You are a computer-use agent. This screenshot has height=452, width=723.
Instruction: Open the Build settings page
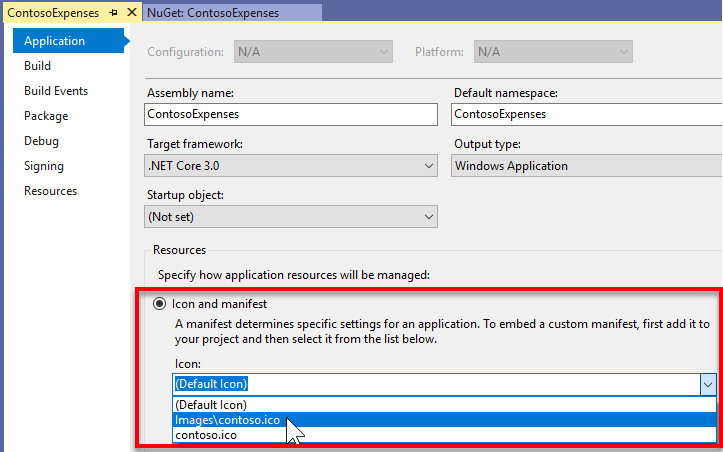coord(38,66)
